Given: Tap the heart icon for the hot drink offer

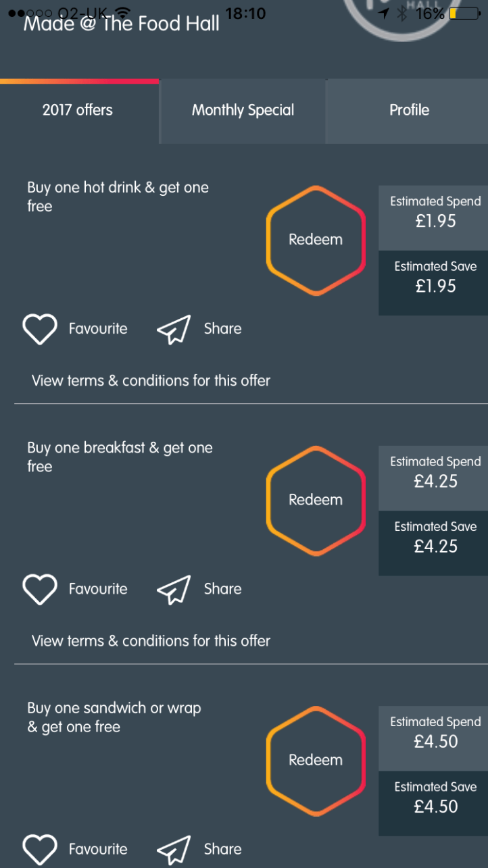Looking at the screenshot, I should (x=40, y=329).
